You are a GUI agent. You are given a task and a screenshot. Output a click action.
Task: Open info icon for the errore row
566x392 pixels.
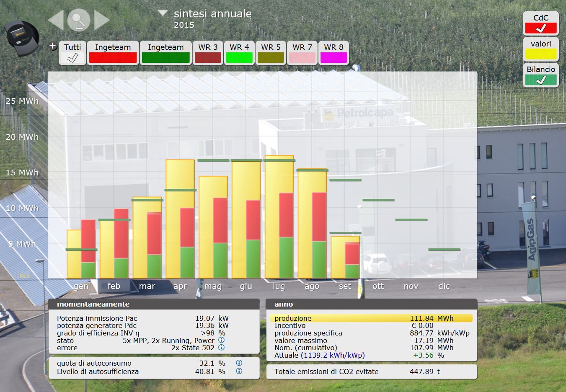tap(222, 347)
